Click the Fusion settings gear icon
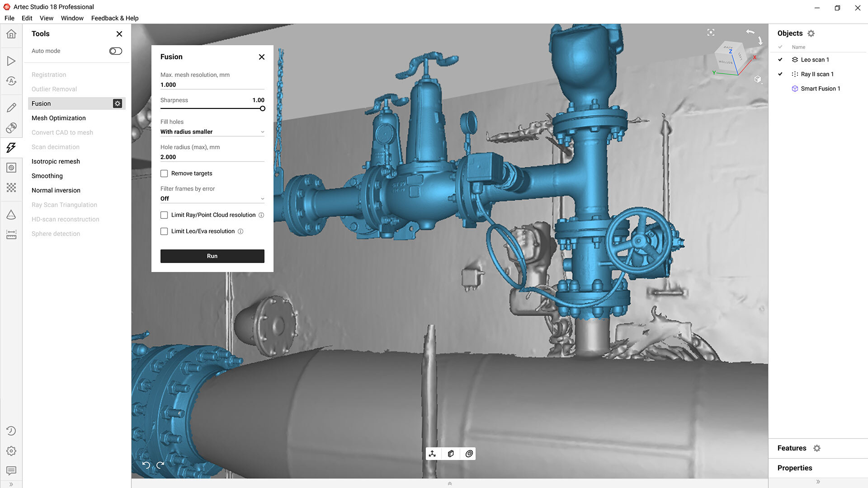The height and width of the screenshot is (488, 868). pos(118,103)
